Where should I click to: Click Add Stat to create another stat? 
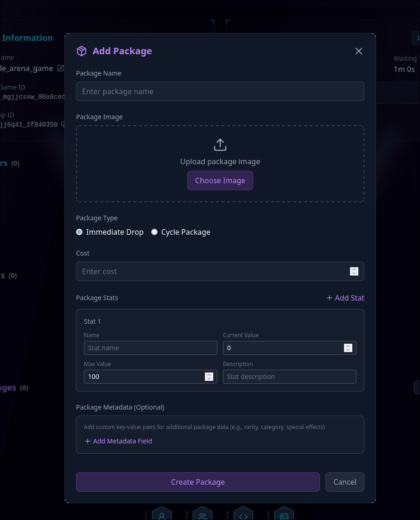(345, 298)
